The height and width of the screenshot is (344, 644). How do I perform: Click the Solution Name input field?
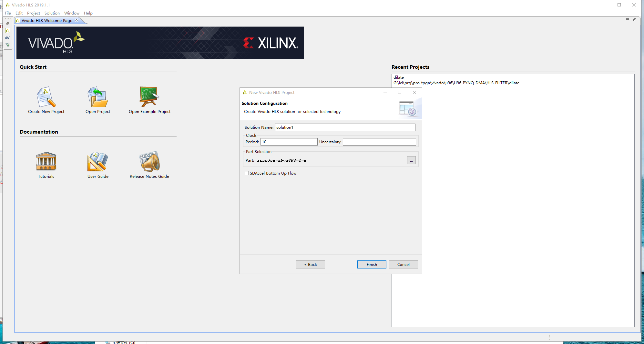tap(345, 127)
